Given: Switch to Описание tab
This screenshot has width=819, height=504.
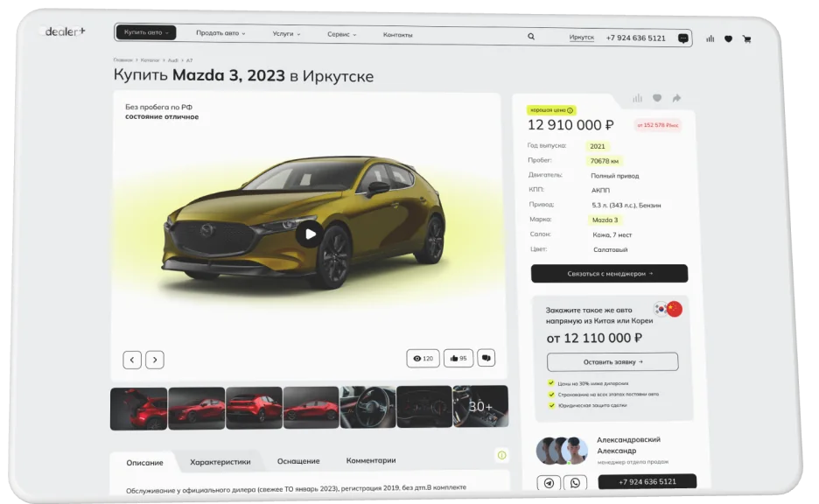Looking at the screenshot, I should coord(144,463).
